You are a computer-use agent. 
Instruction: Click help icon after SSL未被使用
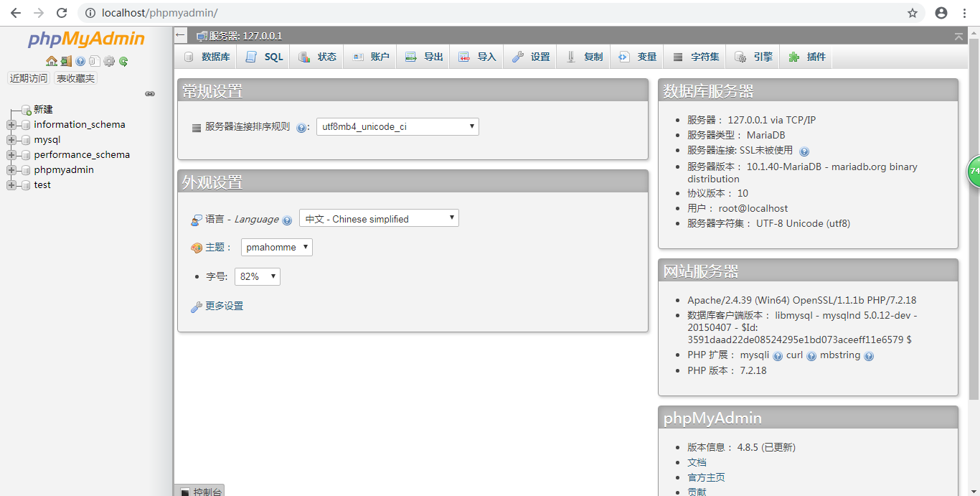[804, 151]
